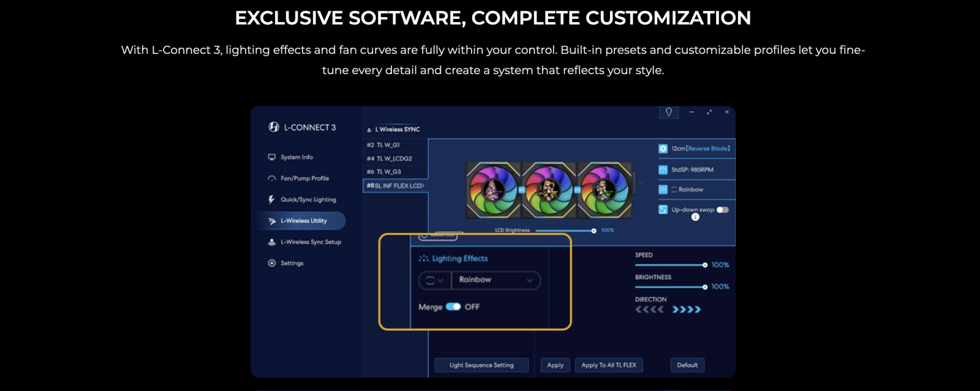Click the LCD Brightness 100% value
Image resolution: width=980 pixels, height=391 pixels.
(x=608, y=231)
